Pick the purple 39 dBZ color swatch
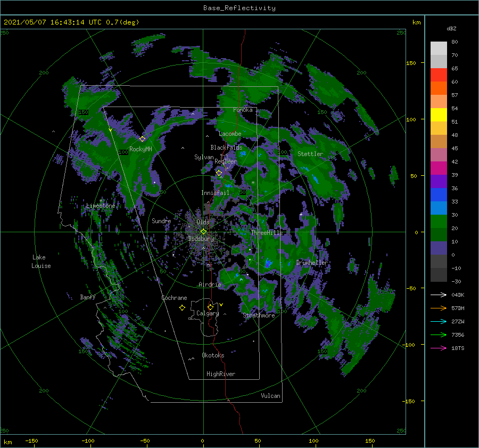The image size is (479, 448). [x=439, y=181]
